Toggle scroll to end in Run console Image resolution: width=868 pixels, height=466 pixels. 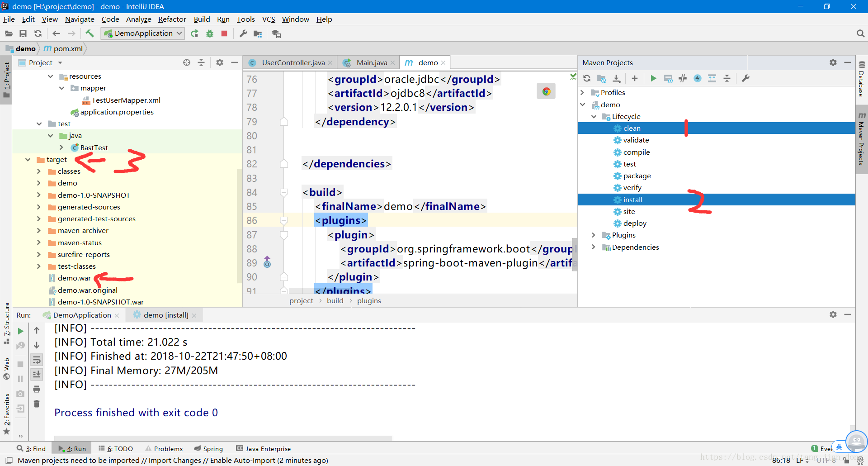(x=37, y=375)
